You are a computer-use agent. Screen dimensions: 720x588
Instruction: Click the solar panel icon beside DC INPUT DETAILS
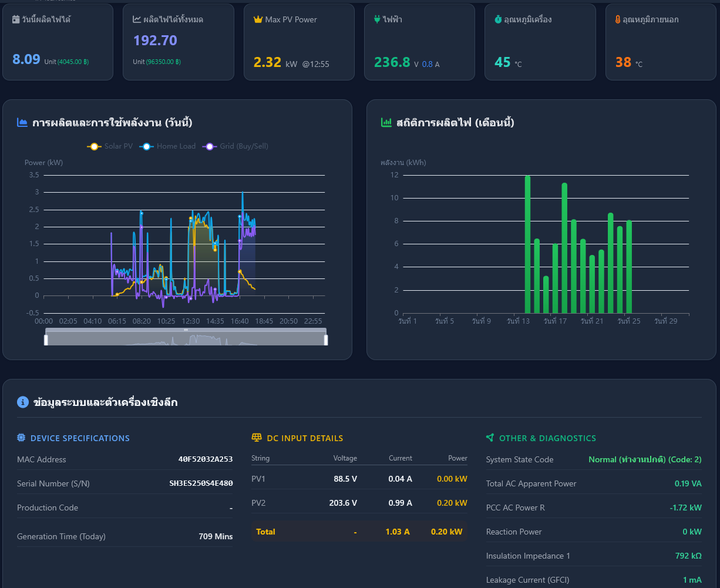point(257,438)
